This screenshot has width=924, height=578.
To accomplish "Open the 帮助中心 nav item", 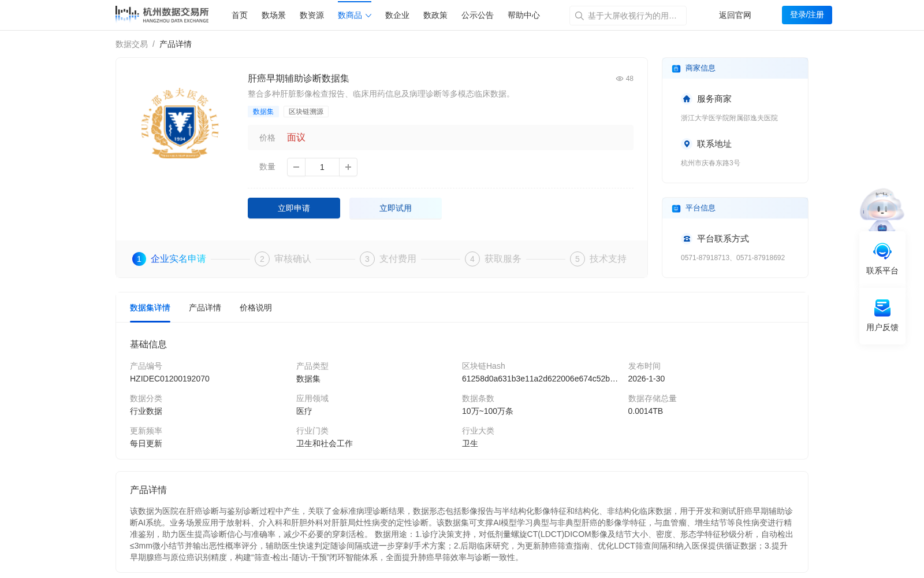I will tap(524, 16).
